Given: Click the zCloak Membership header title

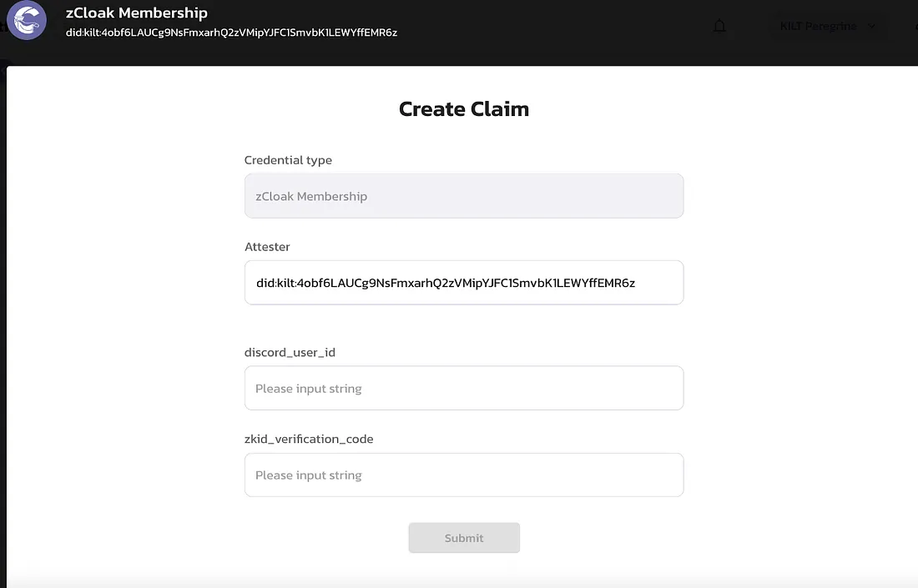Looking at the screenshot, I should [x=136, y=13].
